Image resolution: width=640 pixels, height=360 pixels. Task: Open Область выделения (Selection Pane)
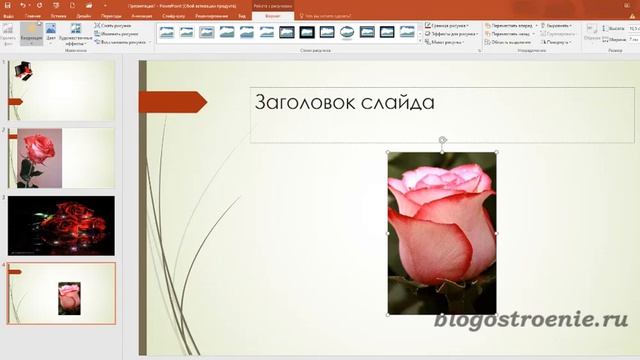click(x=508, y=42)
